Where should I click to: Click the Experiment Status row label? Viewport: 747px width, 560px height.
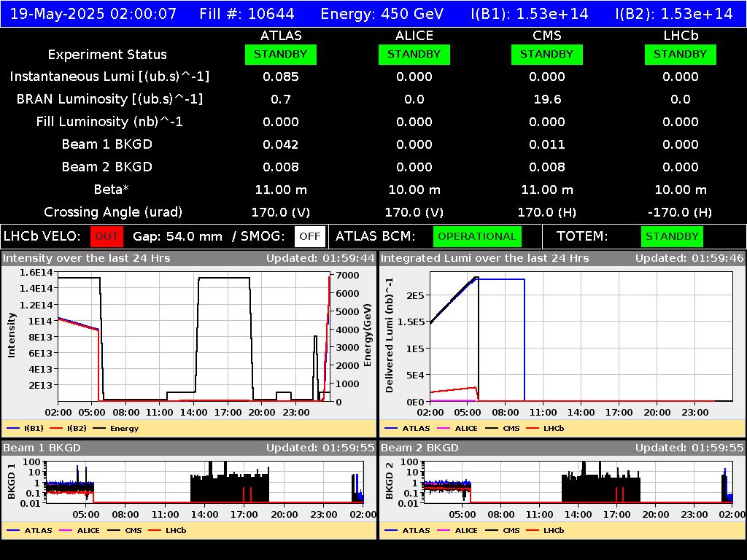click(107, 55)
